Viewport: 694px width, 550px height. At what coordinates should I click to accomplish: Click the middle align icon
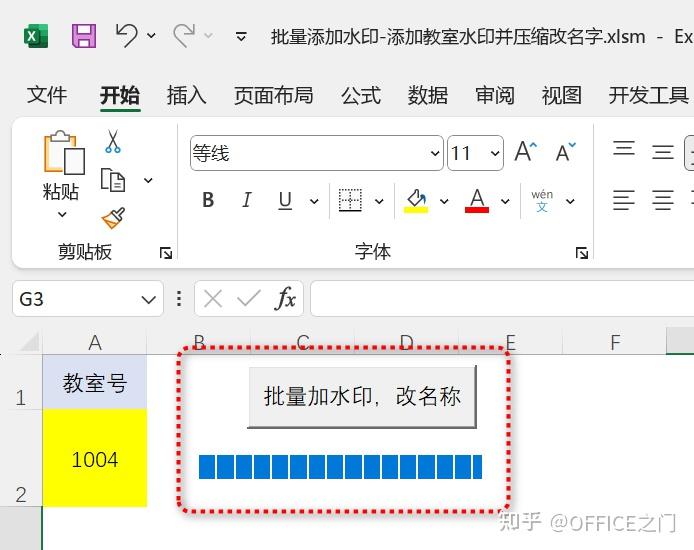tap(663, 152)
